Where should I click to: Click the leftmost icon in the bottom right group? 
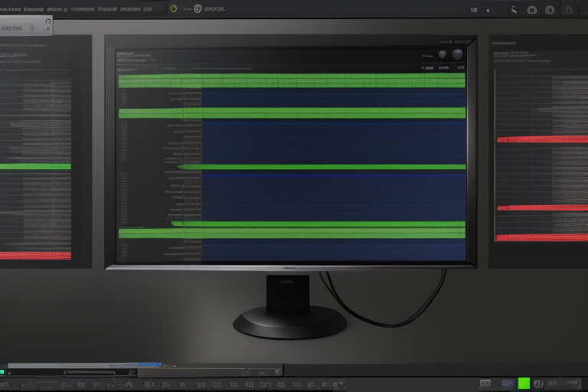click(485, 383)
